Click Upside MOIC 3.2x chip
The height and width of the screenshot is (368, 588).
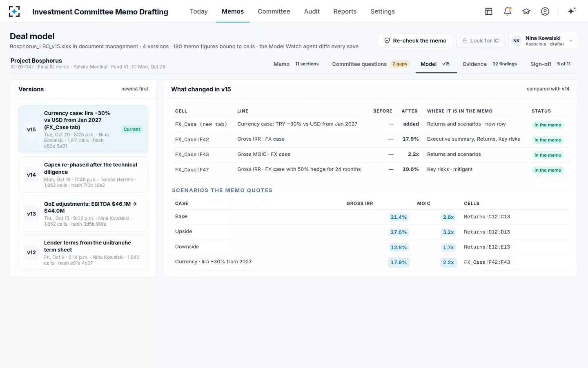click(x=448, y=232)
